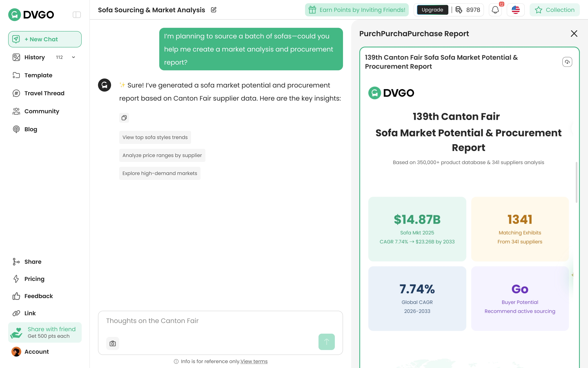588x368 pixels.
Task: Click the 1341 Matching Exhibits card
Action: click(x=520, y=229)
